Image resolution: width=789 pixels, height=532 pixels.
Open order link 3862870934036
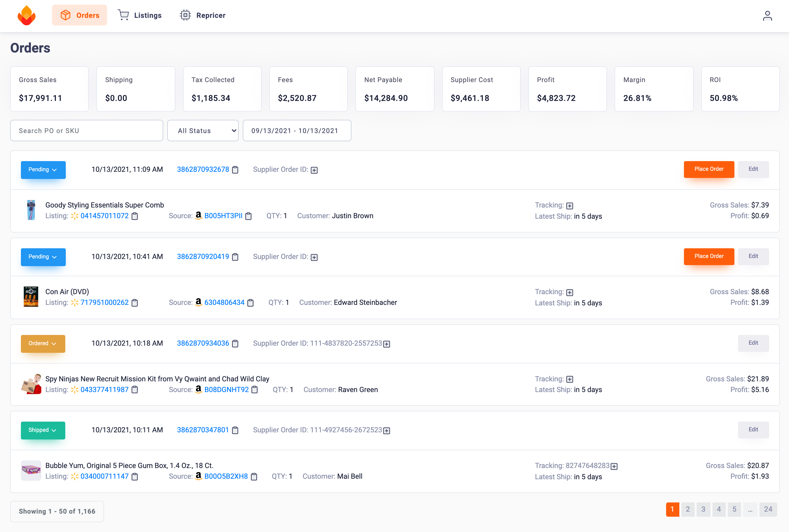[203, 343]
